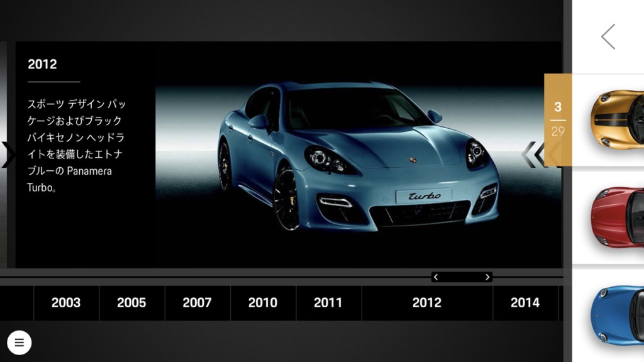Click the 2012 heading text
The image size is (644, 362).
42,65
